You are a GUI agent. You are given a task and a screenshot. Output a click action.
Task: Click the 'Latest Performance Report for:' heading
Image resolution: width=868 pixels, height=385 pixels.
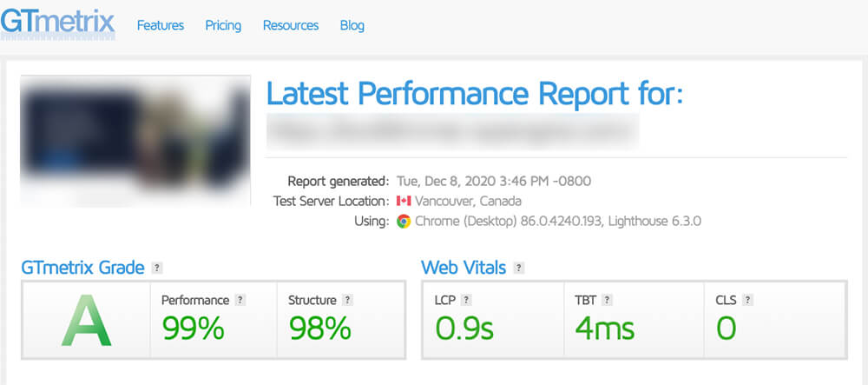[475, 93]
